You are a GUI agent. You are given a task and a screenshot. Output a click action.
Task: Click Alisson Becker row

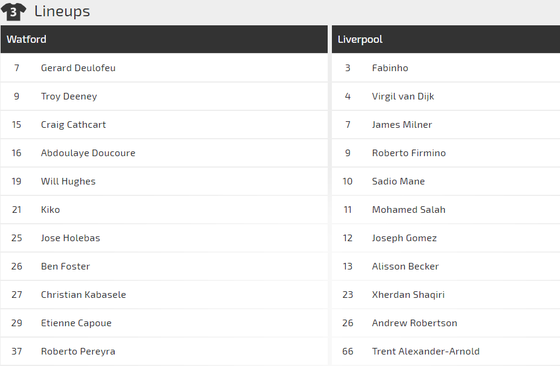(446, 266)
